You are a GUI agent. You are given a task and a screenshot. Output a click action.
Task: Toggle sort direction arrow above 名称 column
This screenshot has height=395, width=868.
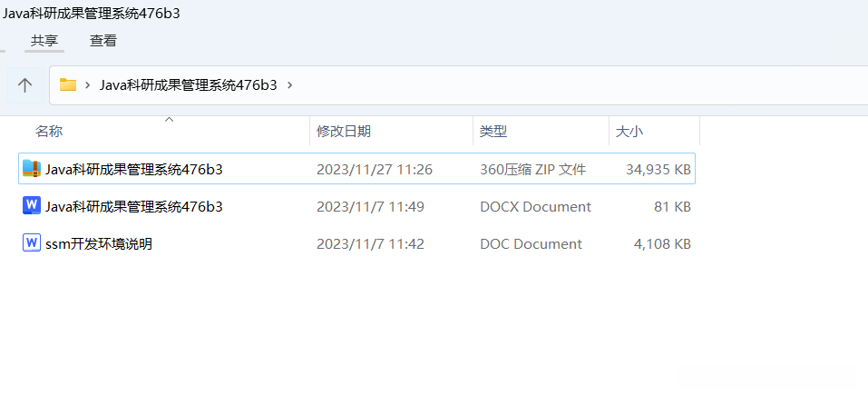[169, 119]
